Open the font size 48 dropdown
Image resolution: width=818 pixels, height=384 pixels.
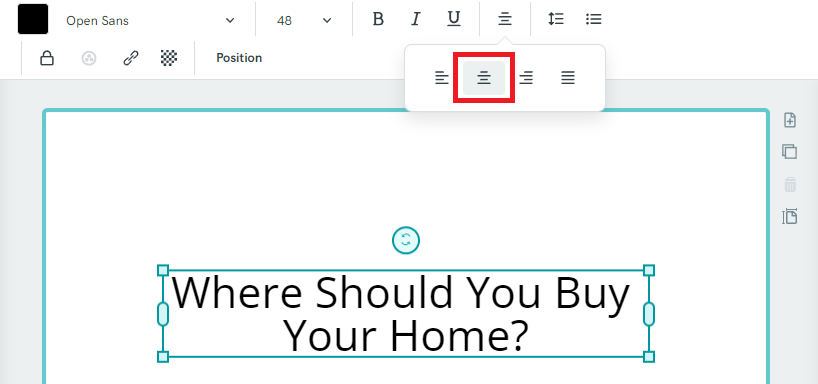[304, 20]
